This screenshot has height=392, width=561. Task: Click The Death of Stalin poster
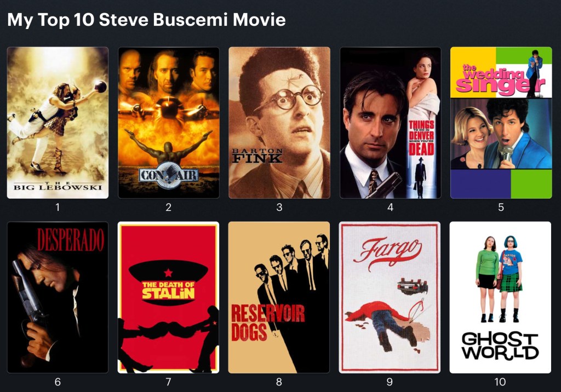click(169, 298)
